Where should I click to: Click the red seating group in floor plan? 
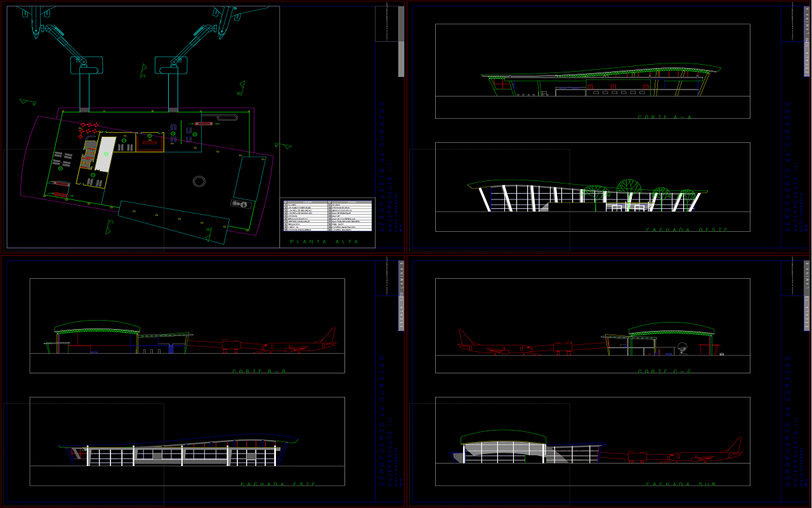tap(88, 129)
